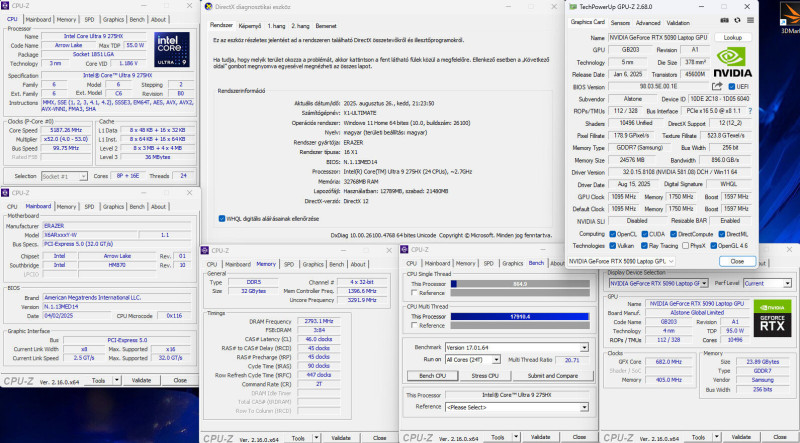Toggle the UEFI checkbox in GPU-Z
Image resolution: width=800 pixels, height=443 pixels.
[732, 87]
